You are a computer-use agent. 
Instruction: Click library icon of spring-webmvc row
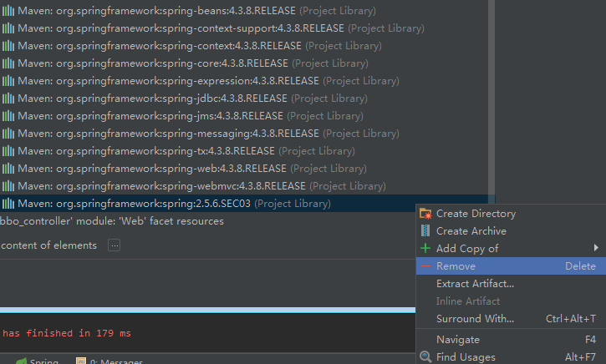8,186
